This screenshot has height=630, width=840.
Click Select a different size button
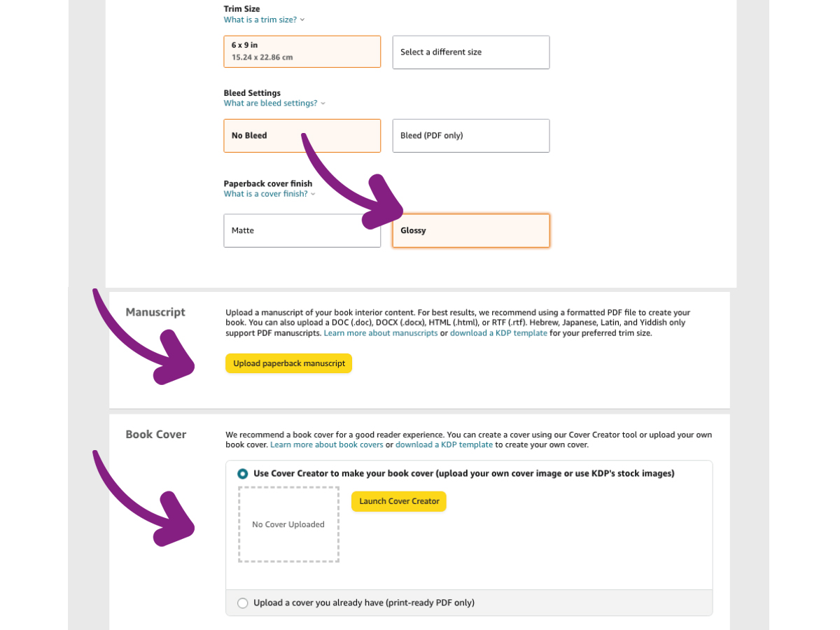(470, 52)
